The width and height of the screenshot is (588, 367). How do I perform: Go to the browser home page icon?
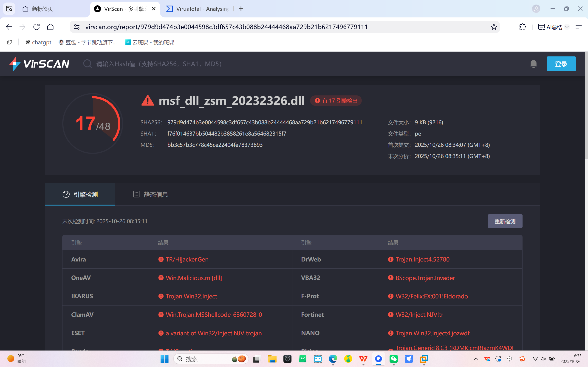[x=50, y=27]
